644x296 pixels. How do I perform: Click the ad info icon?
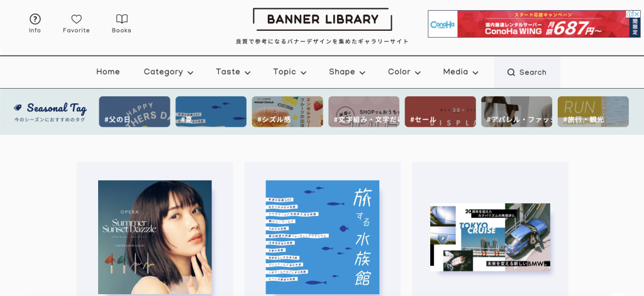628,14
